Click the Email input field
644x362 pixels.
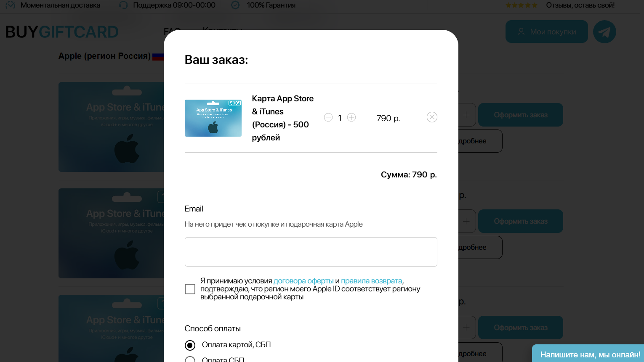(x=311, y=251)
